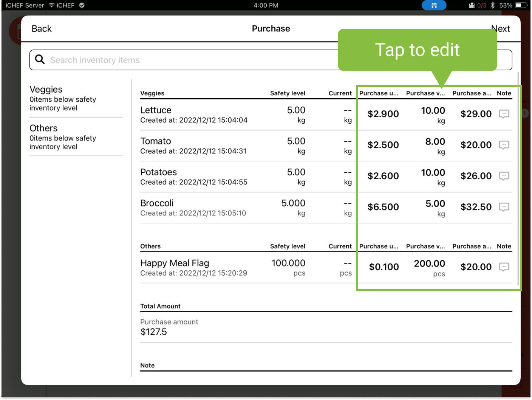Proceed with the Next button
This screenshot has height=400, width=532.
(501, 29)
